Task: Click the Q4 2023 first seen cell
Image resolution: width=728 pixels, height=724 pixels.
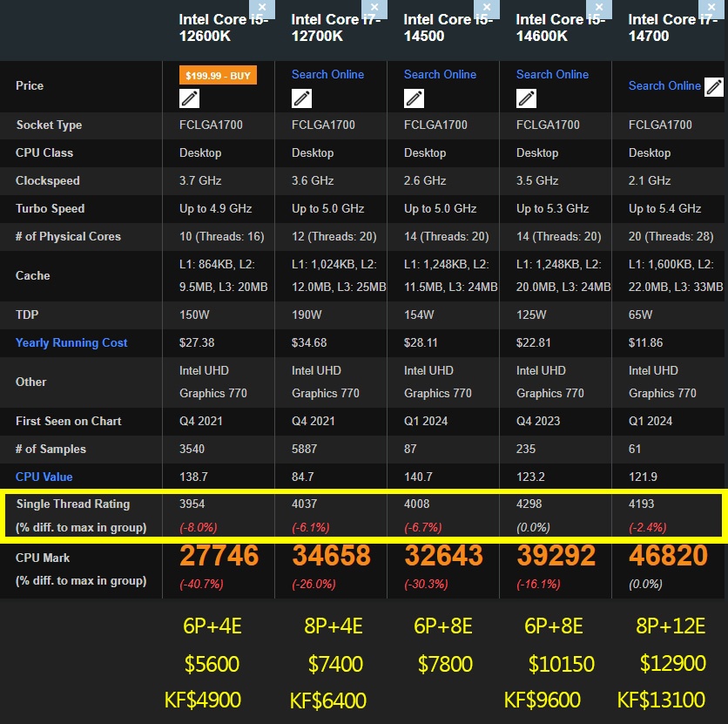Action: [538, 421]
